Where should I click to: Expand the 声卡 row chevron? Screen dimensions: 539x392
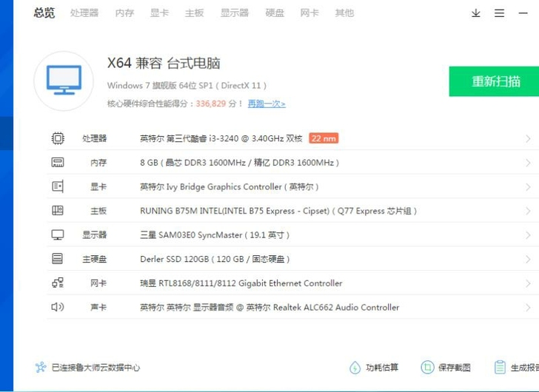coord(528,307)
